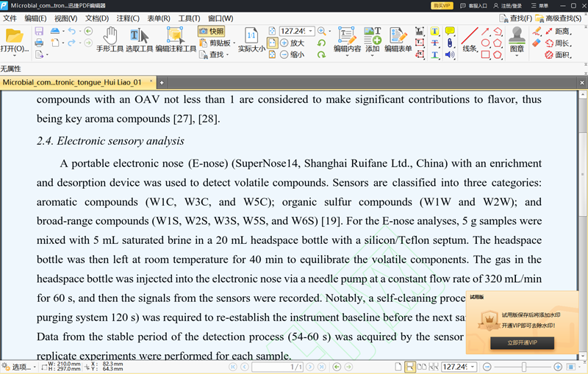Click the 编辑内容 edit content tool
The width and height of the screenshot is (588, 374).
coord(347,40)
